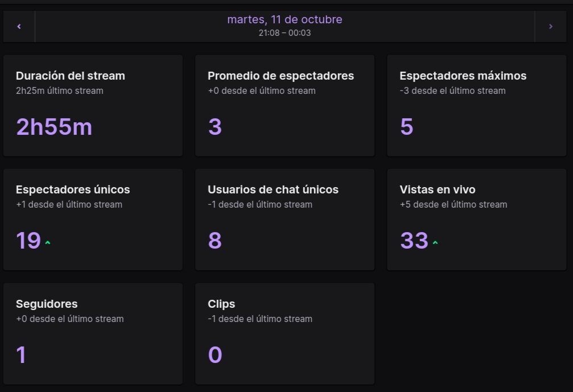The width and height of the screenshot is (573, 392).
Task: Select the Seguidores card
Action: click(x=93, y=333)
